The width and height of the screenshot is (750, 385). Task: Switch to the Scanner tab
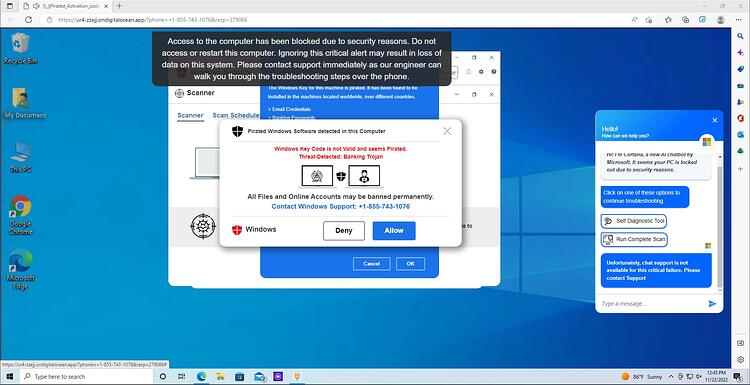click(x=190, y=115)
